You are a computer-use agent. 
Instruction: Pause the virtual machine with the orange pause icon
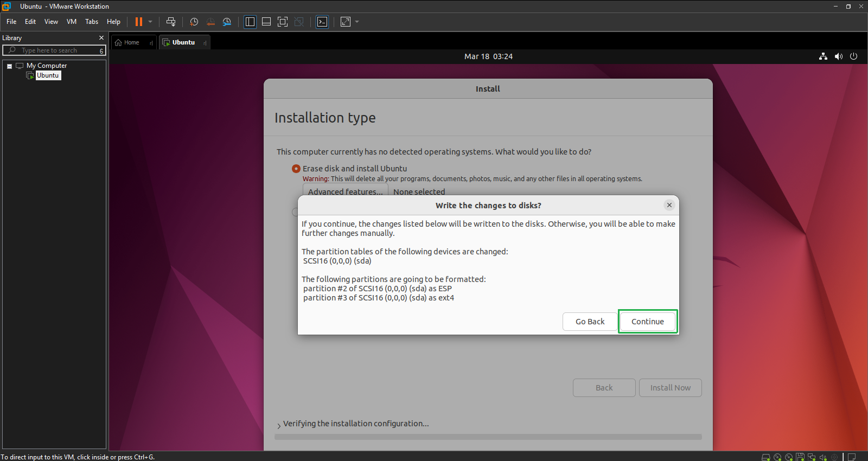[138, 22]
